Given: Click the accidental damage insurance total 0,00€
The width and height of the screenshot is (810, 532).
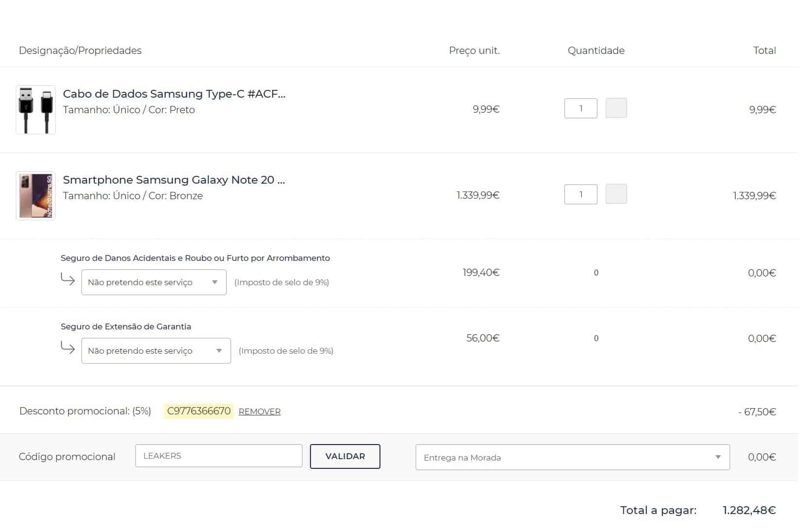Looking at the screenshot, I should pos(762,273).
